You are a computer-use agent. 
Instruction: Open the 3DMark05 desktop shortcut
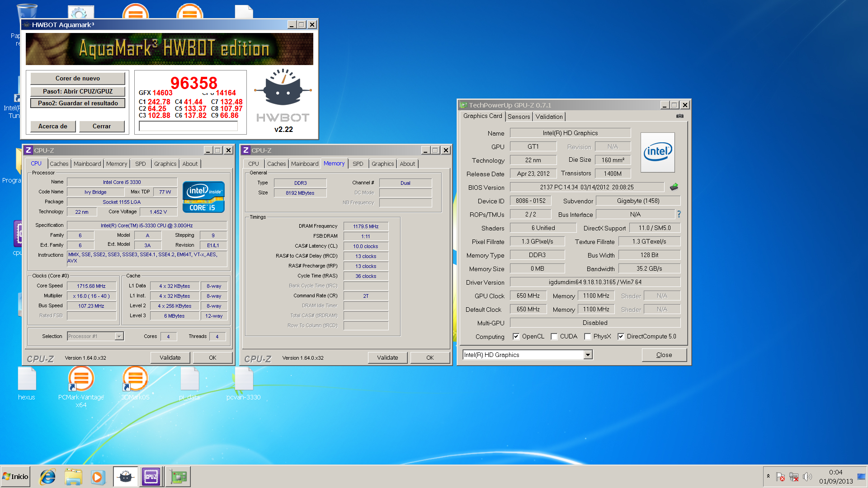(135, 384)
